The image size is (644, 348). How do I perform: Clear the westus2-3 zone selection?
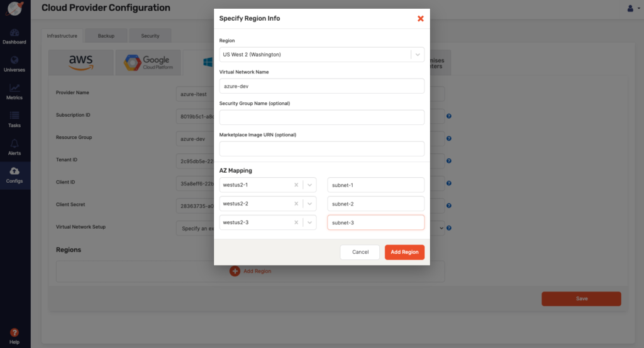[x=296, y=222]
